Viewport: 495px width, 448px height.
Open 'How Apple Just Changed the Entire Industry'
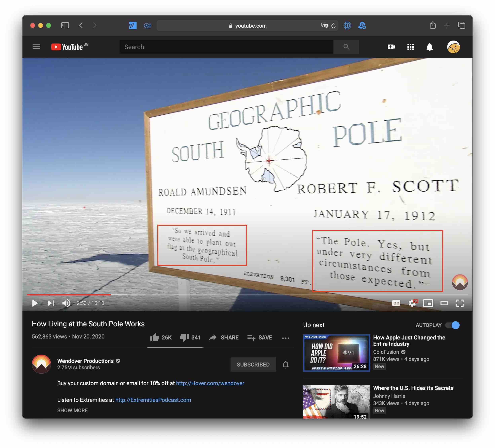[x=409, y=340]
